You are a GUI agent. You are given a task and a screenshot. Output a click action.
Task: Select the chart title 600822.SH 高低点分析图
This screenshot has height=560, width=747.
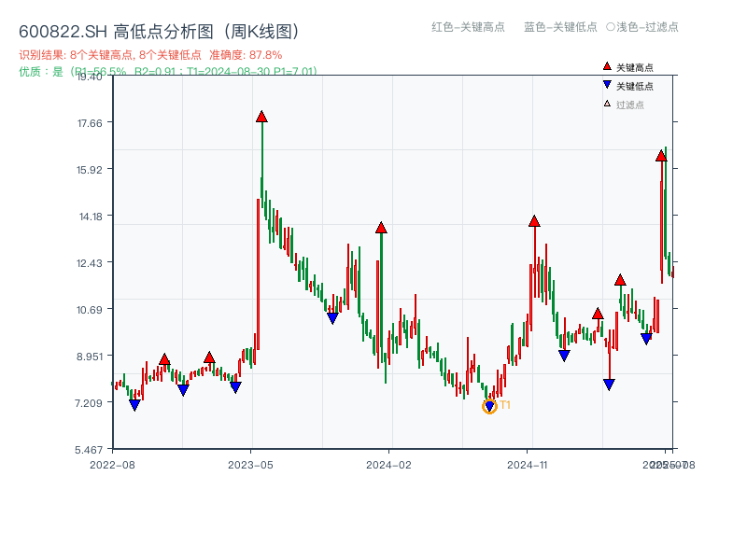coord(159,30)
